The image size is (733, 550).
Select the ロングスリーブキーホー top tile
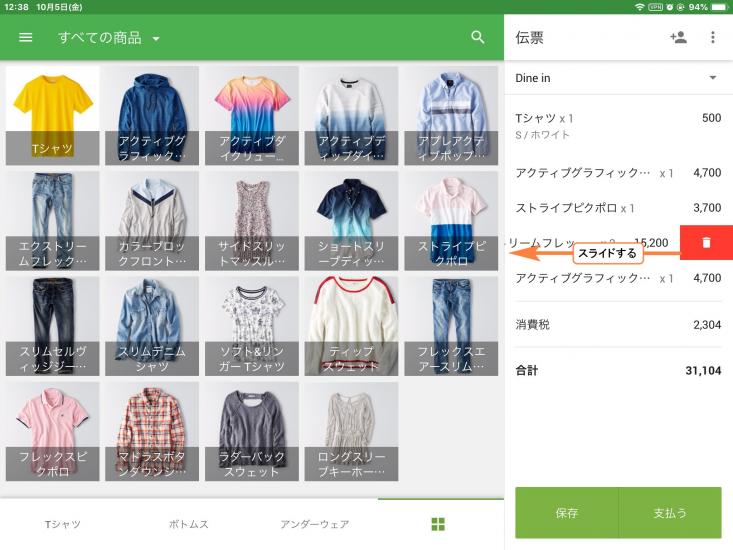tap(351, 431)
